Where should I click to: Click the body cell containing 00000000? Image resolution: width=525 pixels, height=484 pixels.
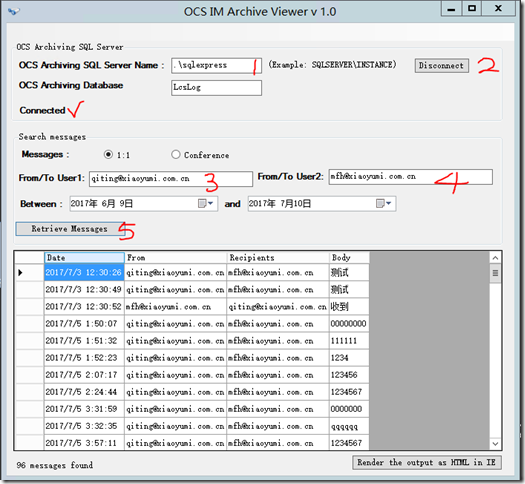click(349, 324)
